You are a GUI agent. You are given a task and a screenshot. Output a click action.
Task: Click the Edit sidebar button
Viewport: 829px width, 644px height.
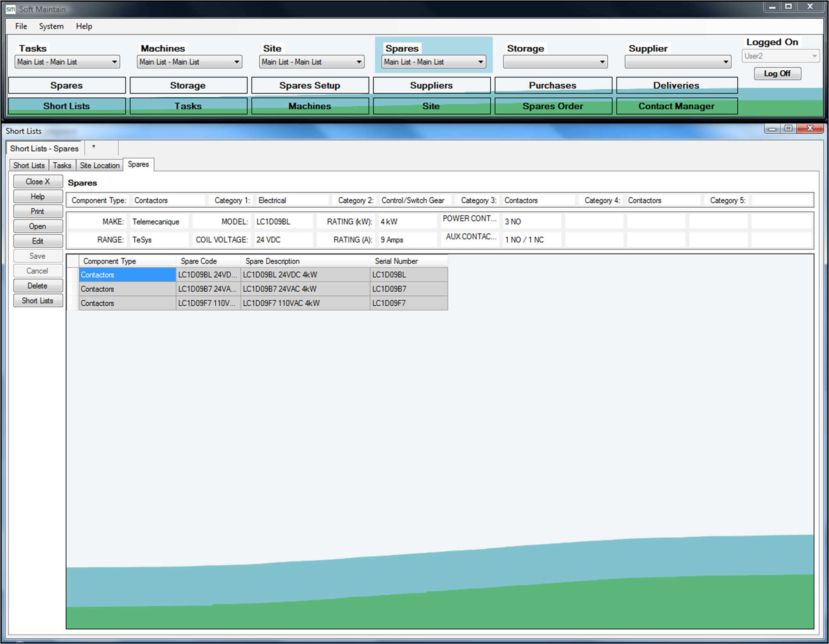(x=38, y=241)
